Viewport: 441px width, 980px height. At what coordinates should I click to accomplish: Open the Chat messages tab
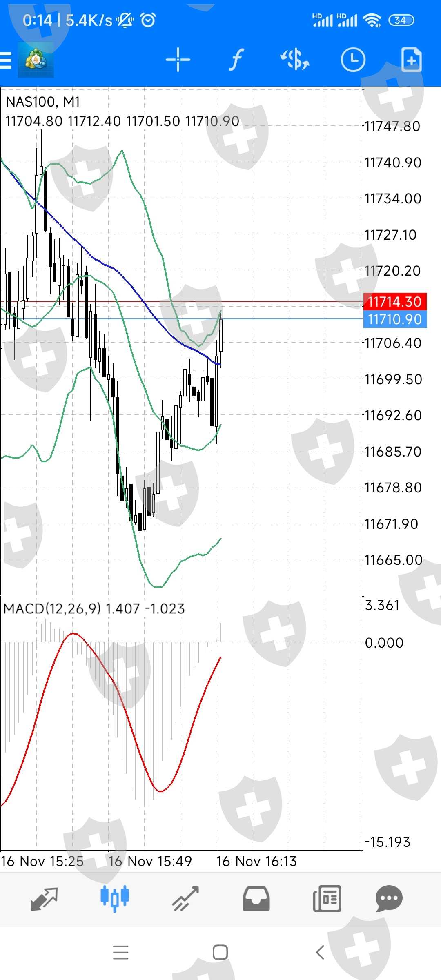click(x=389, y=899)
